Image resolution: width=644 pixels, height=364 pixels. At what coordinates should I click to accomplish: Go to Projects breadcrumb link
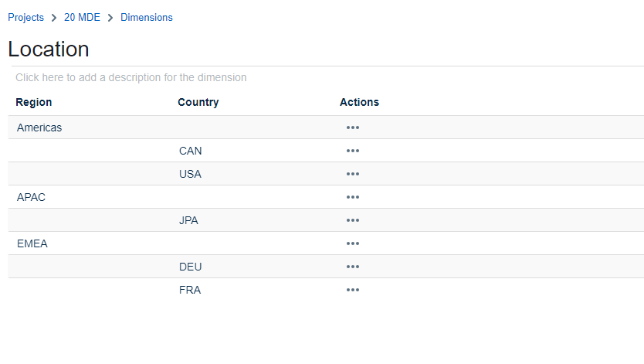(x=25, y=17)
